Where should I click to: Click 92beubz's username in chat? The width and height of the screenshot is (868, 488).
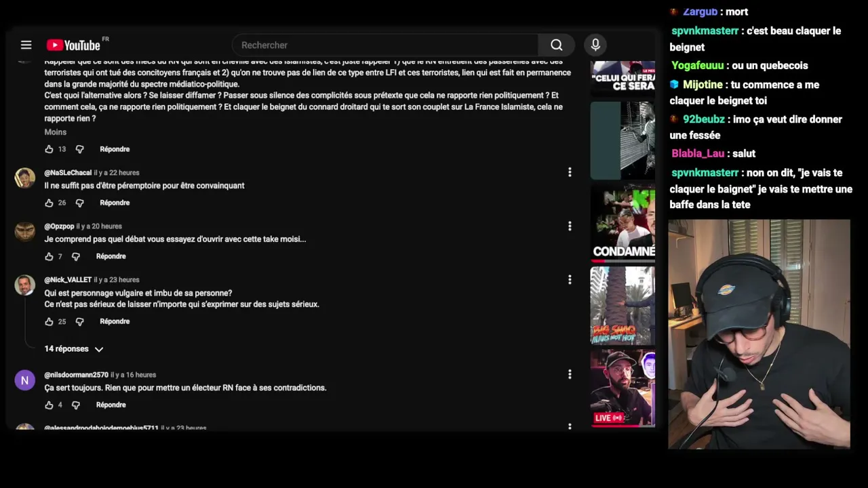(x=704, y=119)
